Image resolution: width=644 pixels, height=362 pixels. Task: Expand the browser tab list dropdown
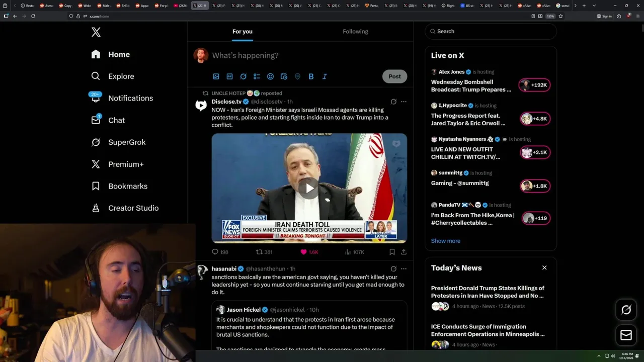point(594,6)
